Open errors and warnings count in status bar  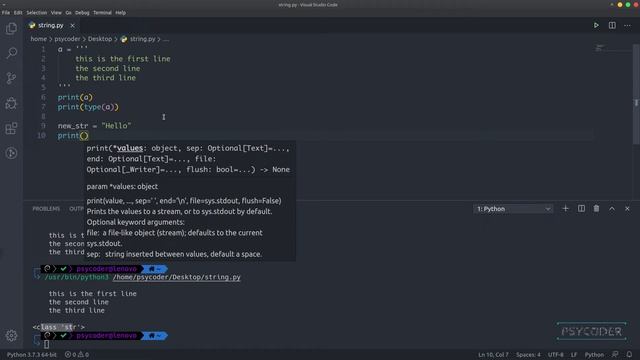(x=77, y=355)
